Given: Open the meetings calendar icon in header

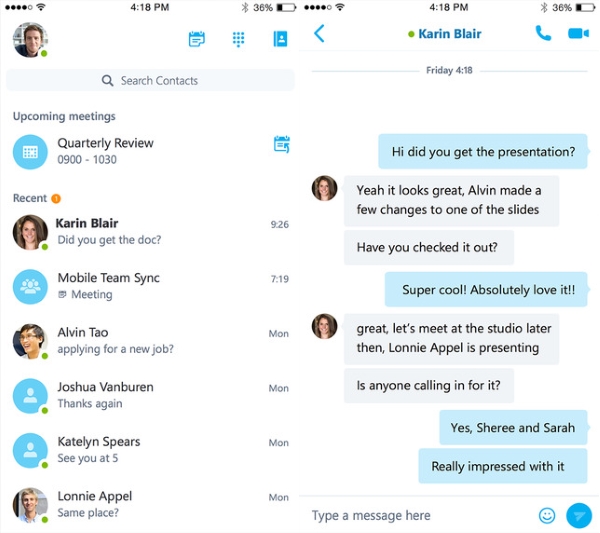Looking at the screenshot, I should tap(197, 39).
